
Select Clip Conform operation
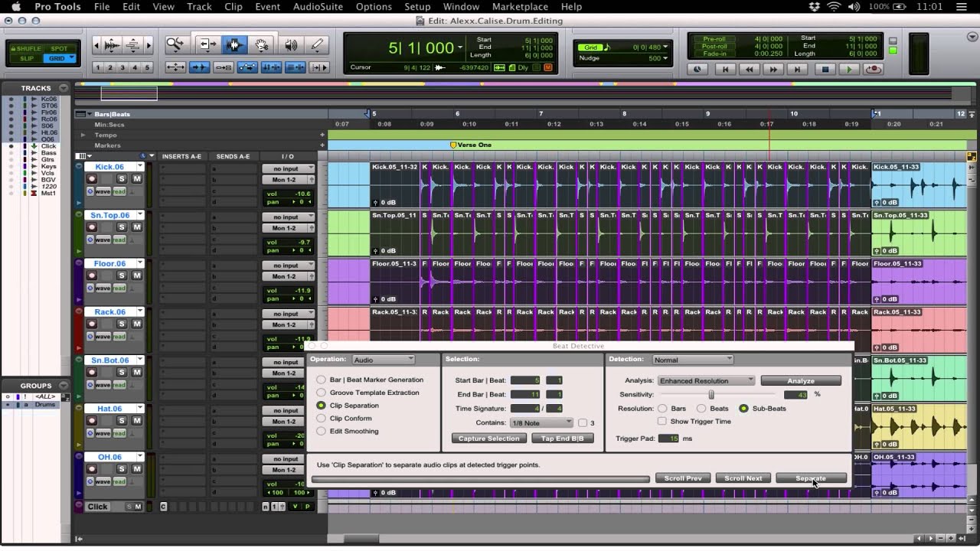click(321, 419)
